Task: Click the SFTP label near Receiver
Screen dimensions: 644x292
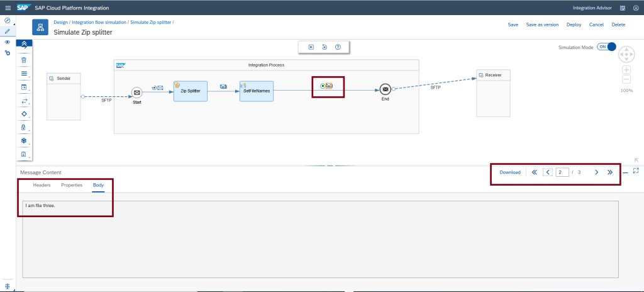Action: click(x=436, y=87)
